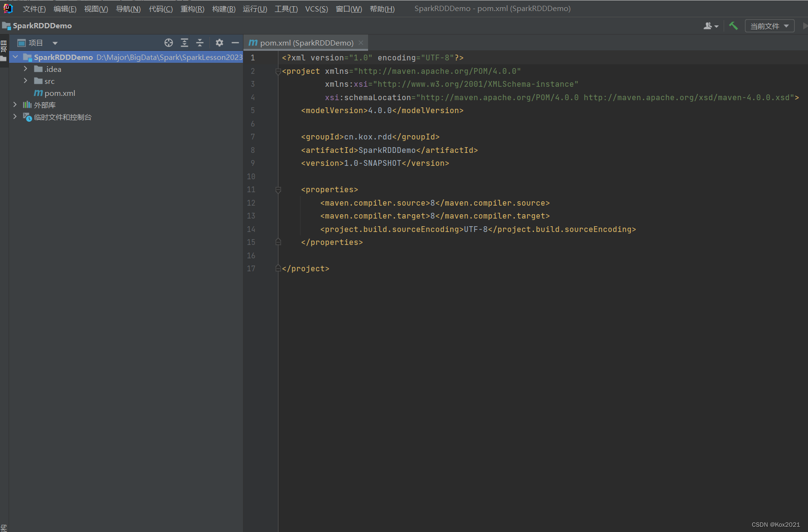Close the pom.xml editor tab

361,43
